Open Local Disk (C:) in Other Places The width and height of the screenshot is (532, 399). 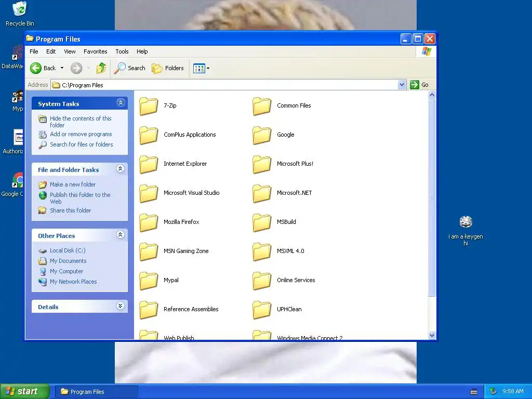pyautogui.click(x=68, y=250)
